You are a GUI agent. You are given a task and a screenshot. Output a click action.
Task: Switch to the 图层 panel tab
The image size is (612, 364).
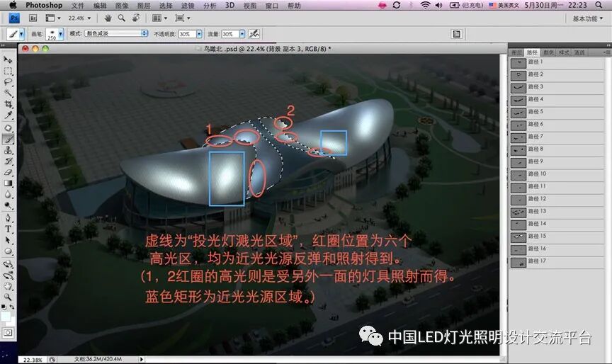click(x=516, y=52)
